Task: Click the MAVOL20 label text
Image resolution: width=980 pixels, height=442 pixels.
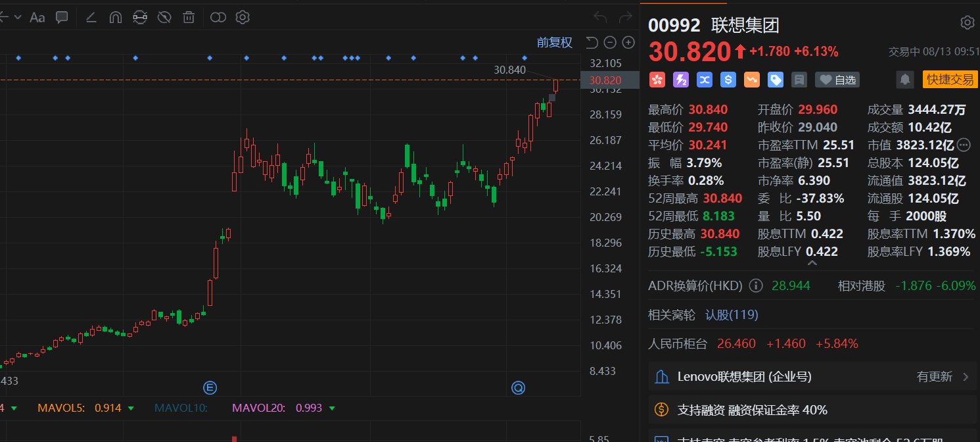Action: pos(259,408)
